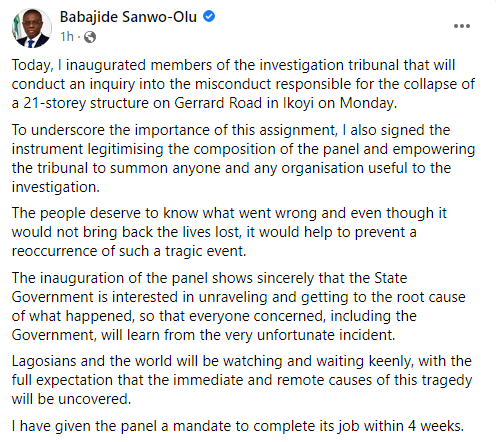Click the paragraph starting "To underscore the importance"
Screen dimensions: 496x442
click(243, 158)
